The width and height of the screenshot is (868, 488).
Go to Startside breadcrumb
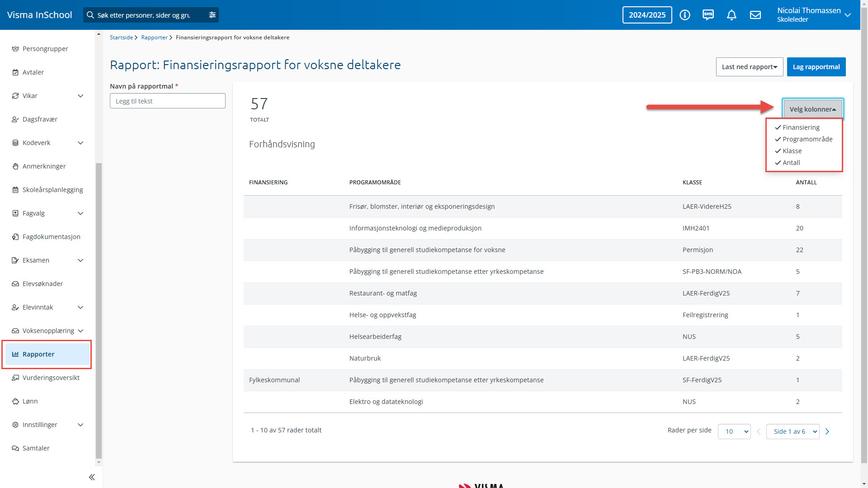121,38
